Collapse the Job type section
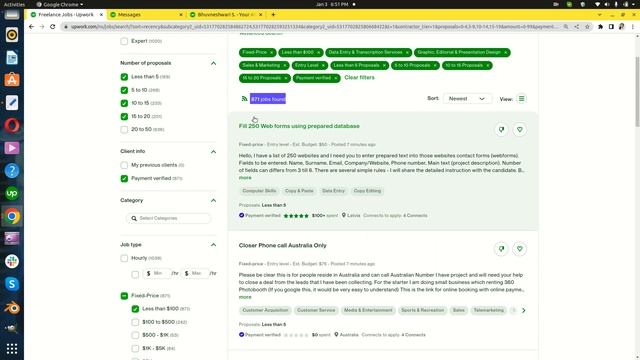 coord(213,245)
